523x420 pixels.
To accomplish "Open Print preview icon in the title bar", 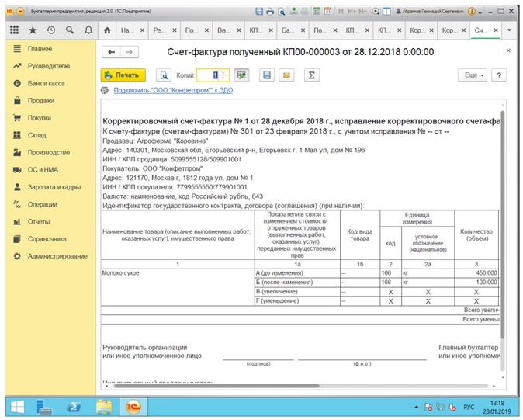I will click(282, 12).
